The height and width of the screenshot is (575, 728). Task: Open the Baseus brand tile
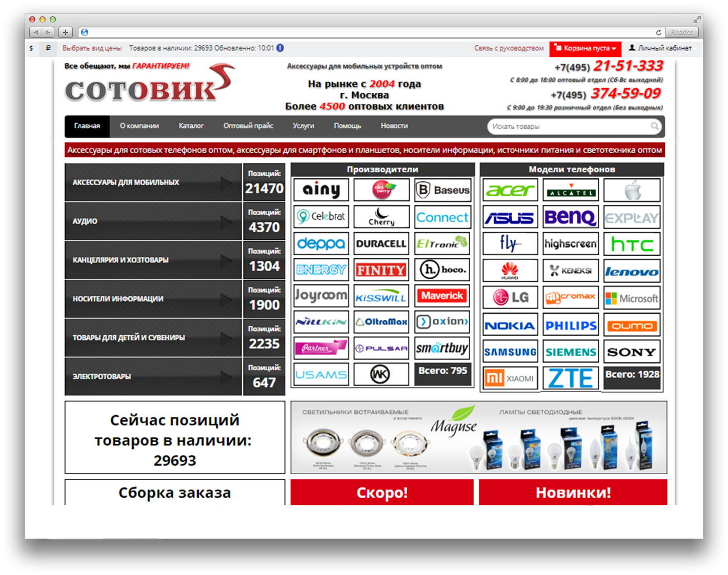tap(442, 190)
